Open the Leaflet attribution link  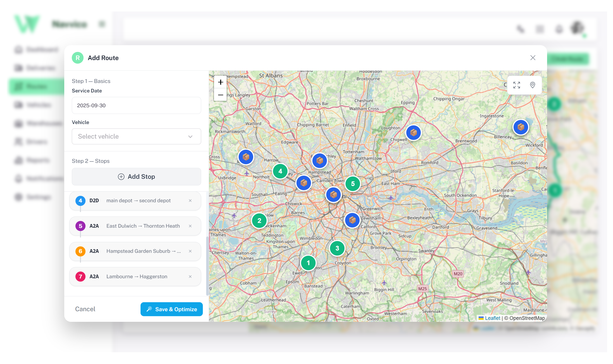pos(492,318)
